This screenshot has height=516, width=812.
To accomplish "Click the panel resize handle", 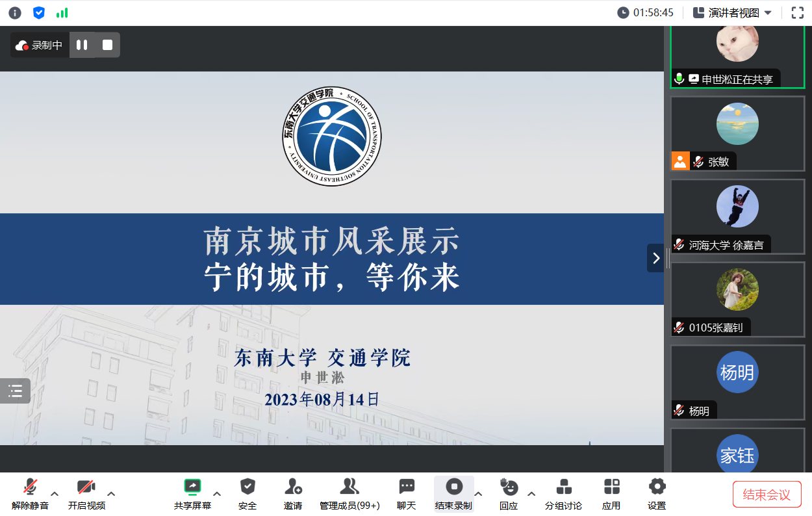I will pos(667,258).
